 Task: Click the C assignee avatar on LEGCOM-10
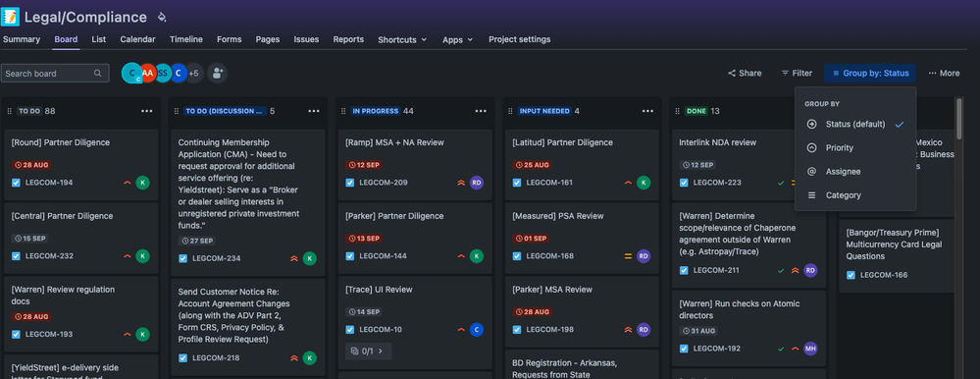[x=477, y=330]
